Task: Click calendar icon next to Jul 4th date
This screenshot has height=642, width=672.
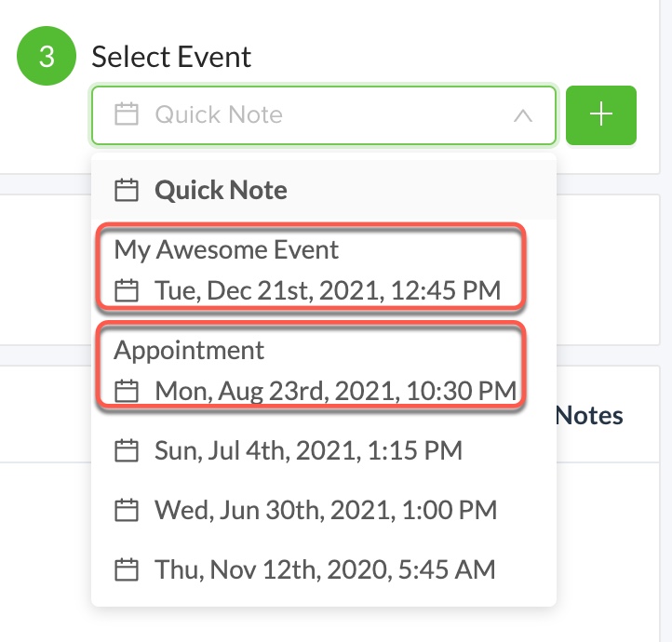Action: [x=126, y=451]
